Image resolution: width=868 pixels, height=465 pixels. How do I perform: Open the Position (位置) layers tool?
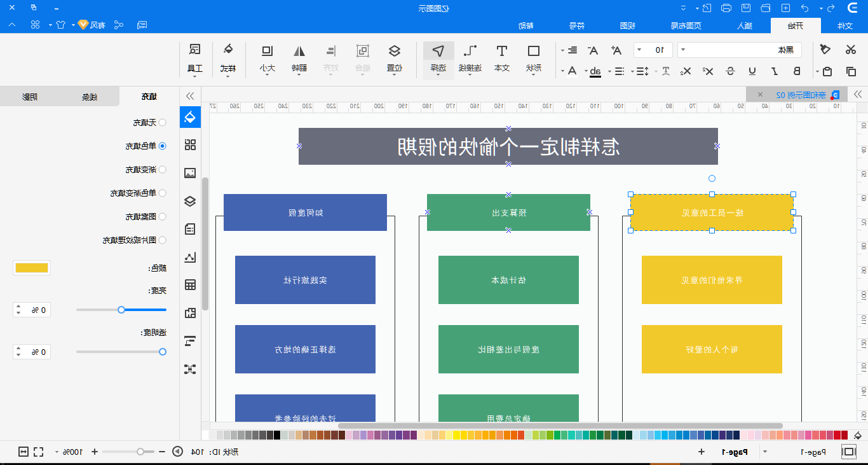(x=395, y=59)
